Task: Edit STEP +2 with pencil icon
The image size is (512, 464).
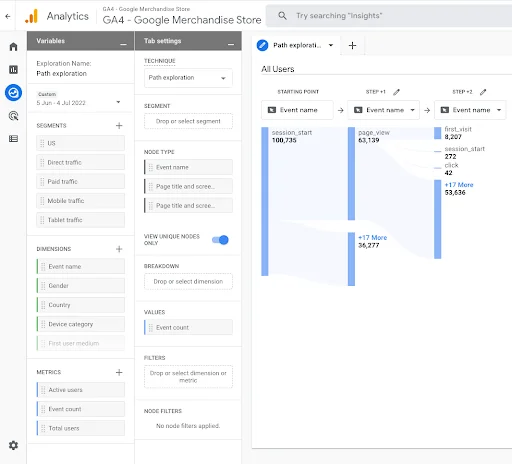Action: tap(483, 92)
